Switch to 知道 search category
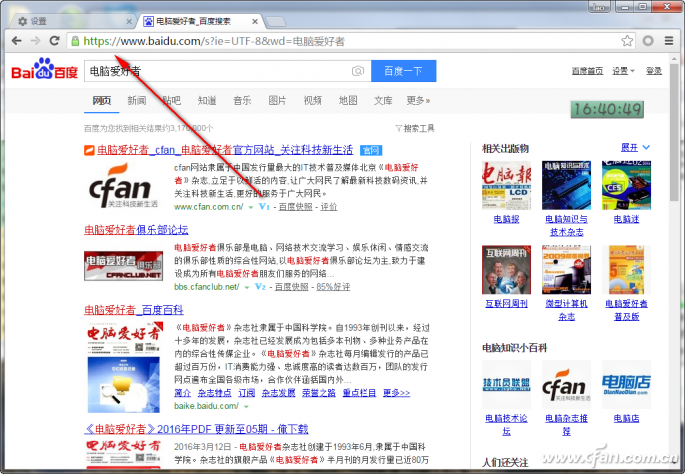 pos(207,100)
